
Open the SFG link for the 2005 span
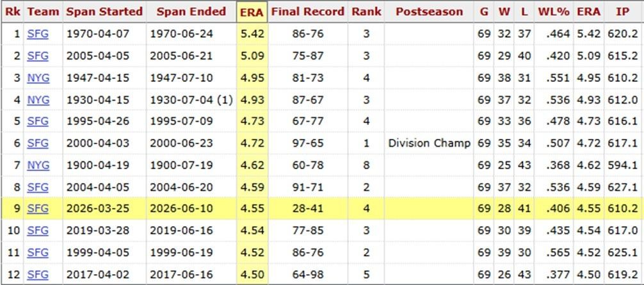tap(38, 56)
